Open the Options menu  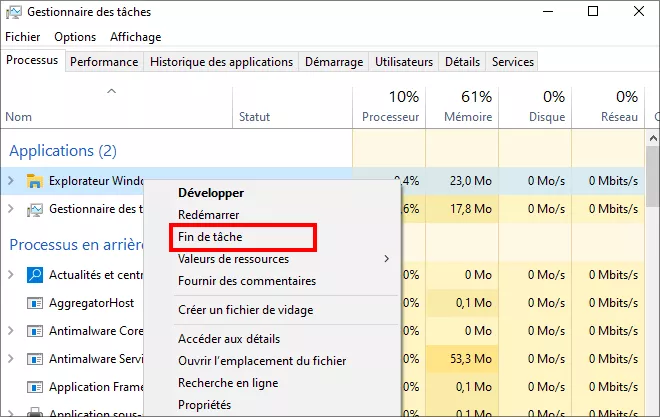(75, 37)
